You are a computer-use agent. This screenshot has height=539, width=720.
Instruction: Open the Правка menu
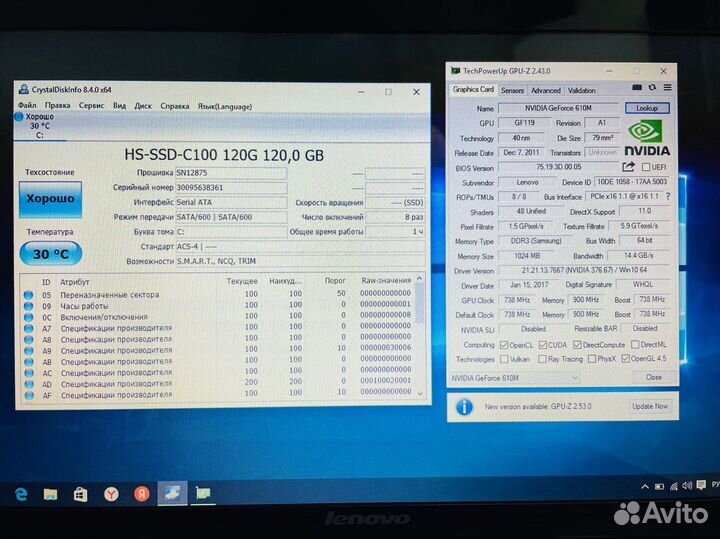tap(57, 106)
